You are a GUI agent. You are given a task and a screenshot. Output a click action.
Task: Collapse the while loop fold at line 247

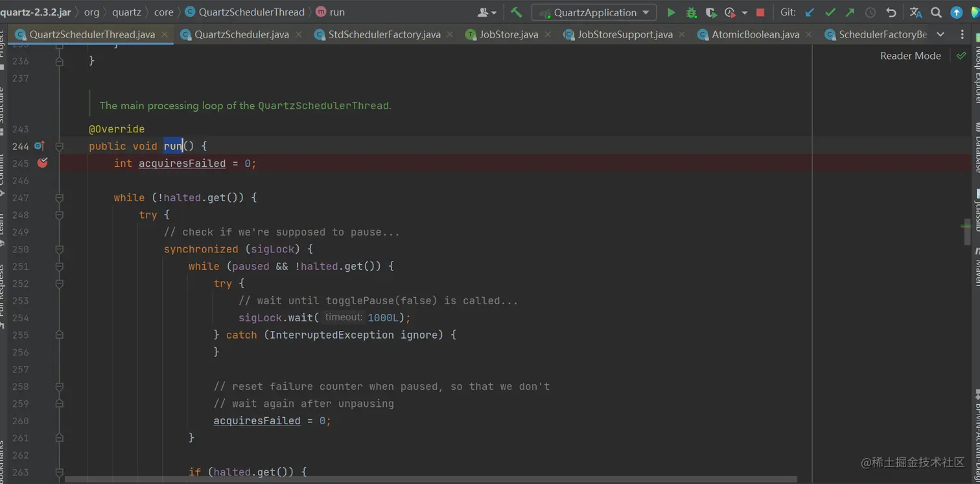59,198
